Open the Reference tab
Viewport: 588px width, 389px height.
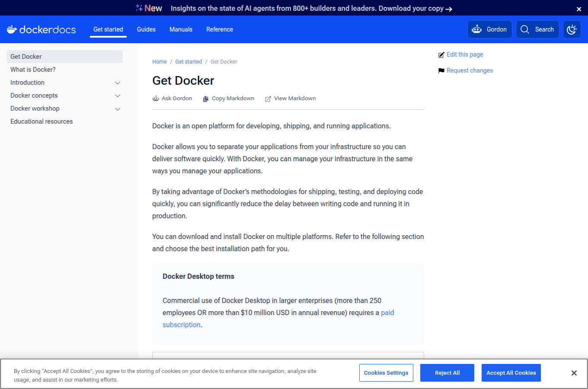(x=220, y=29)
